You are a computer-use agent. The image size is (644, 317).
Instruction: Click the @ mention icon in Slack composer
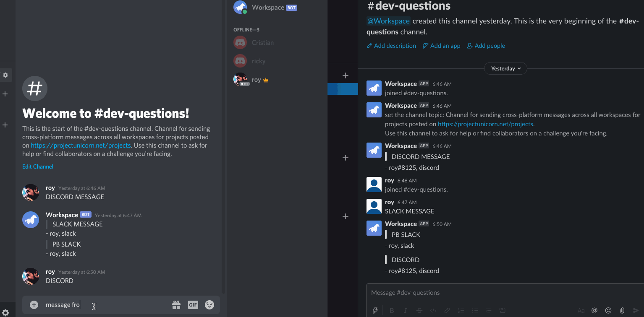point(594,311)
